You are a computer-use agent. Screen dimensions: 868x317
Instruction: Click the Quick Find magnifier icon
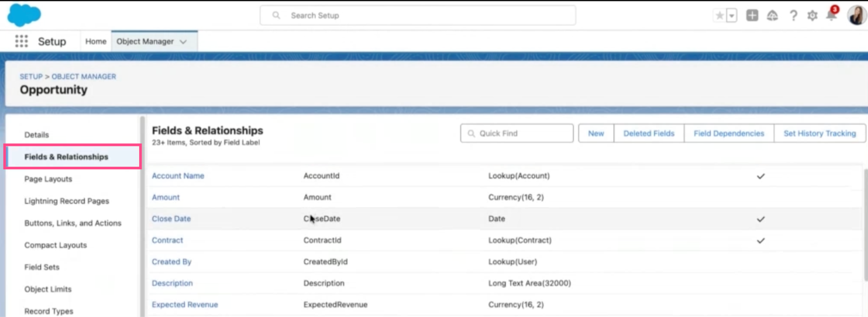tap(471, 133)
